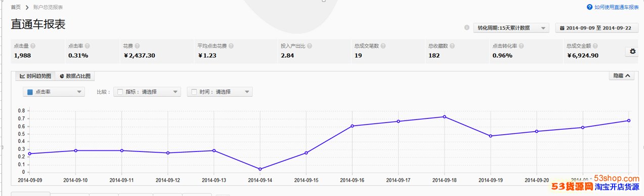
Task: Click help icon next to 总成交笔数
Action: point(383,46)
